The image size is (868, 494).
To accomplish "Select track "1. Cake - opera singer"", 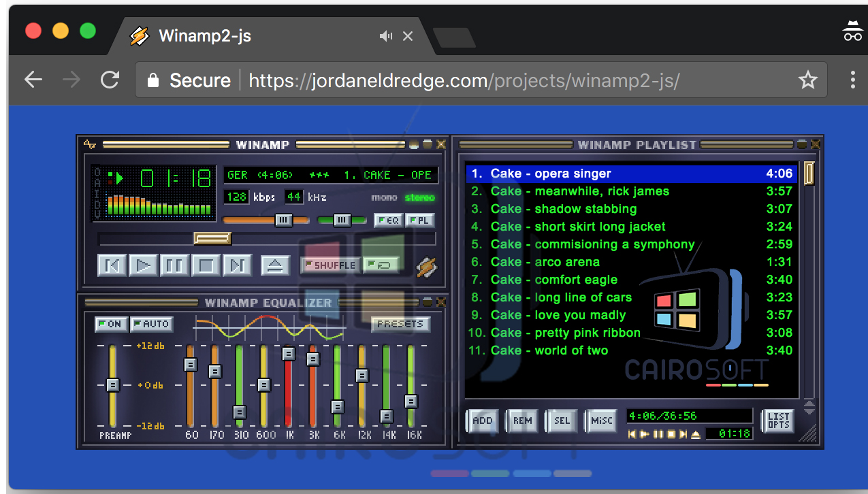I will click(x=631, y=174).
